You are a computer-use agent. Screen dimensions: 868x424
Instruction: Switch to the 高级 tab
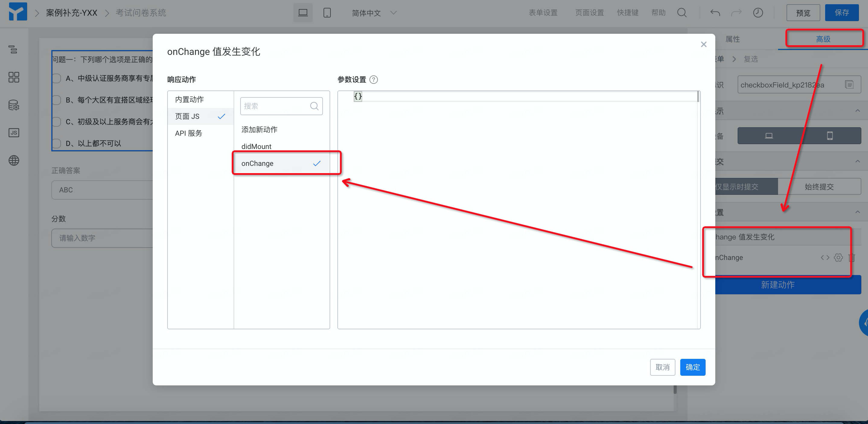click(x=823, y=39)
